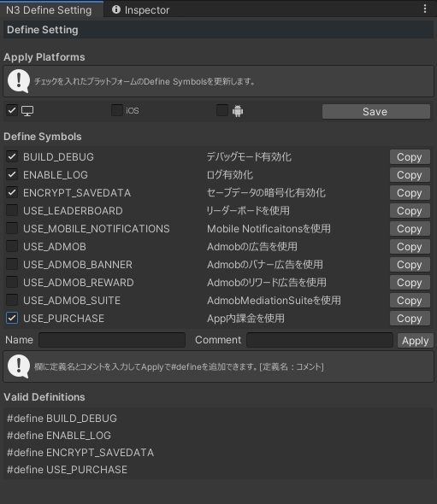Enable the USE_MOBILE_NOTIFICATIONS symbol
The width and height of the screenshot is (437, 504).
[12, 228]
